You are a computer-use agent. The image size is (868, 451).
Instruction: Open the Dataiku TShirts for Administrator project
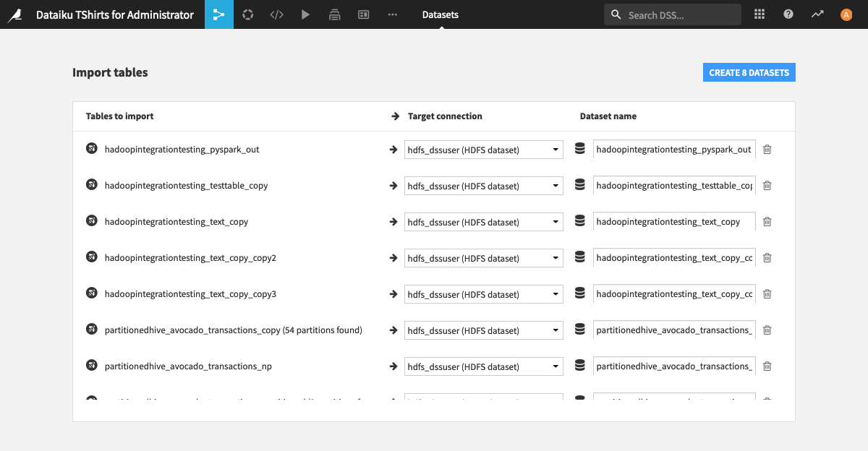tap(116, 14)
